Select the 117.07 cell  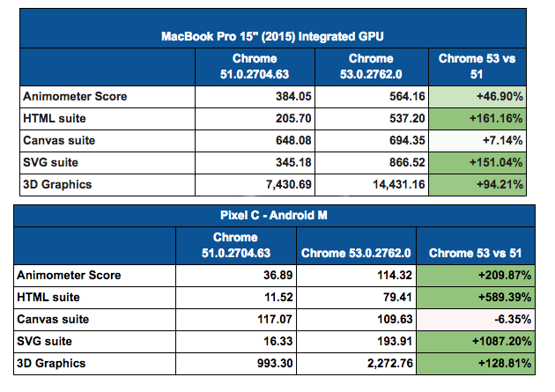(236, 320)
